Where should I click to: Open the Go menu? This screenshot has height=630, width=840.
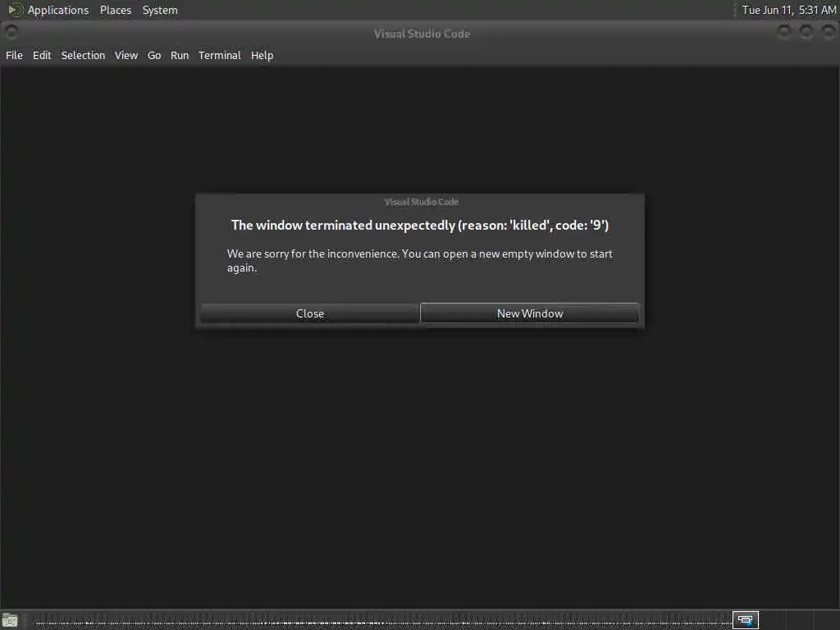(154, 55)
